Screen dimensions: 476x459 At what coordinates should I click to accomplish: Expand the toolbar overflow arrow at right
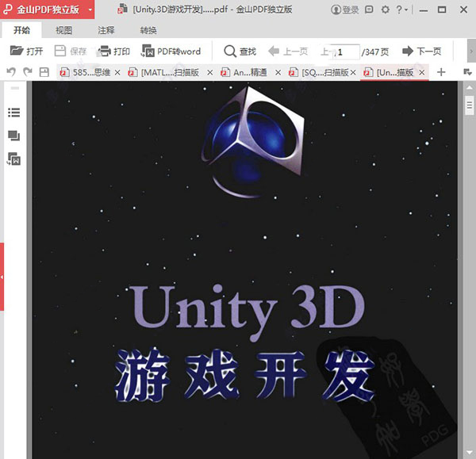[x=471, y=52]
